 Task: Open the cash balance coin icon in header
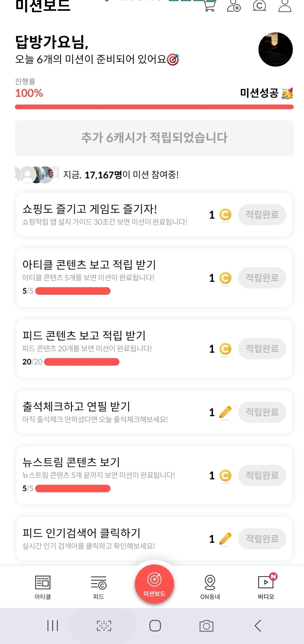click(x=260, y=5)
